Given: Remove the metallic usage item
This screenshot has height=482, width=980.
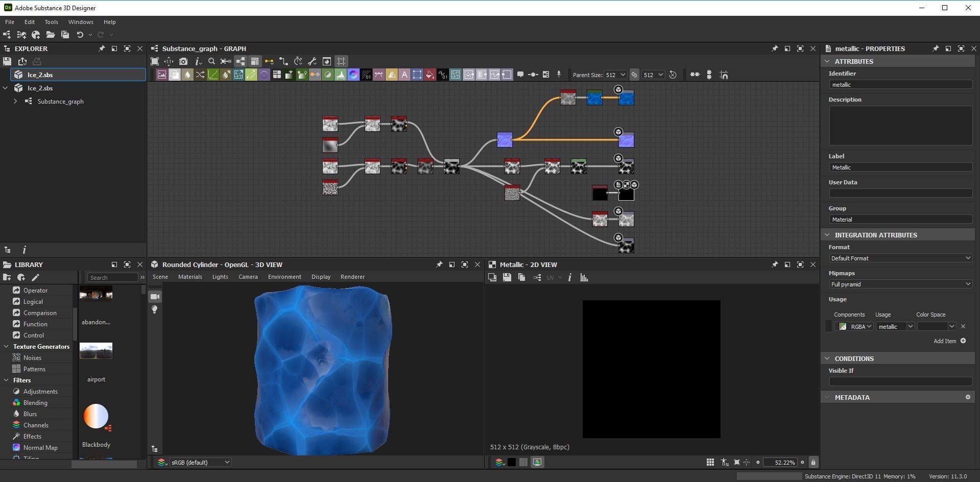Looking at the screenshot, I should click(x=963, y=326).
